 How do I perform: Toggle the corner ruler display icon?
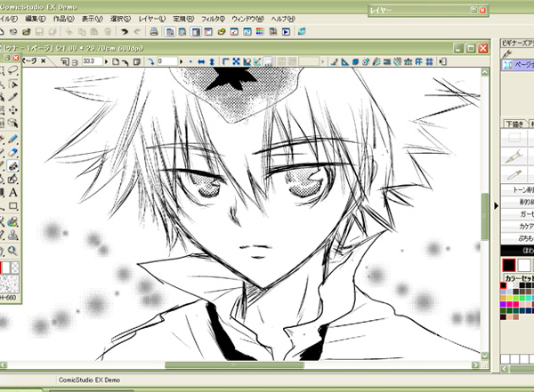[225, 61]
